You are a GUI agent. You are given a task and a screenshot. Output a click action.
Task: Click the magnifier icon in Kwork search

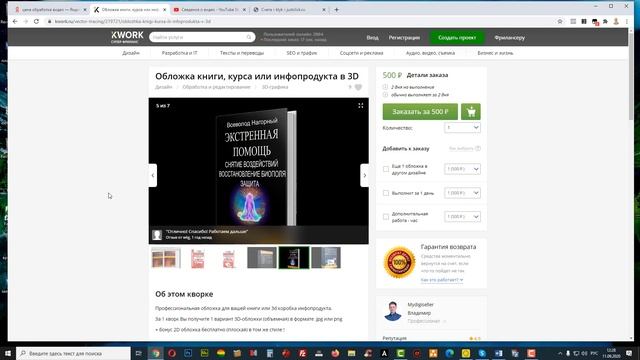tap(249, 37)
